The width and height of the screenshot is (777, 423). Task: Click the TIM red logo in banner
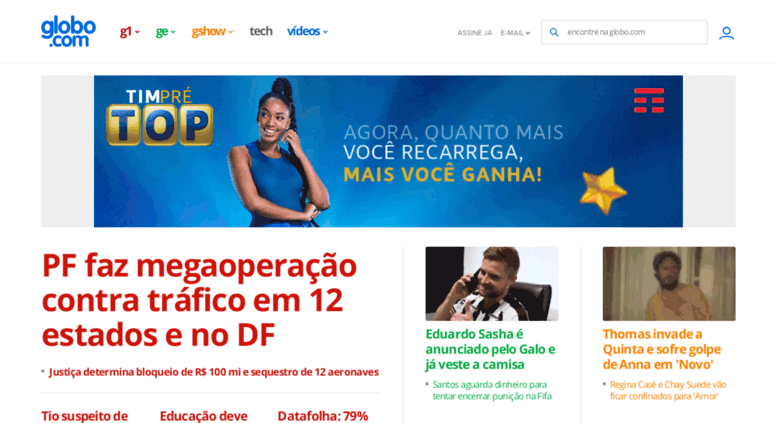(649, 101)
